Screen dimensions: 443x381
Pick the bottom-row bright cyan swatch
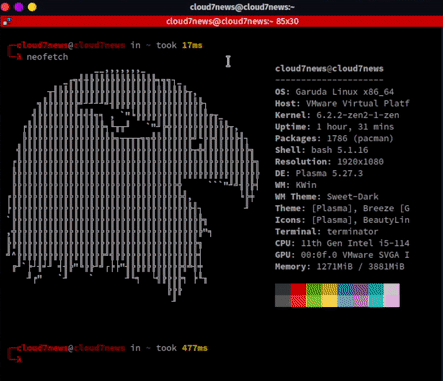point(376,301)
